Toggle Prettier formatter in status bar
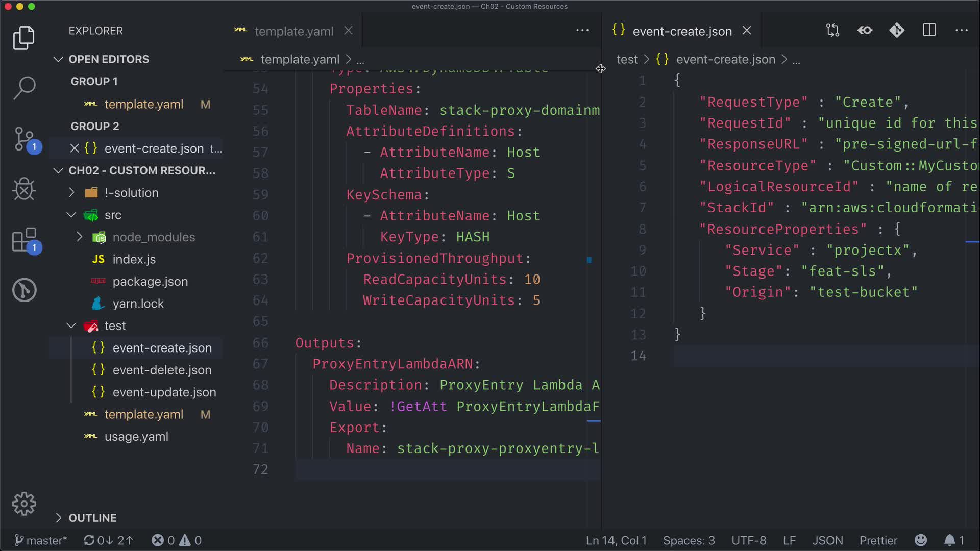The width and height of the screenshot is (980, 551). [878, 540]
